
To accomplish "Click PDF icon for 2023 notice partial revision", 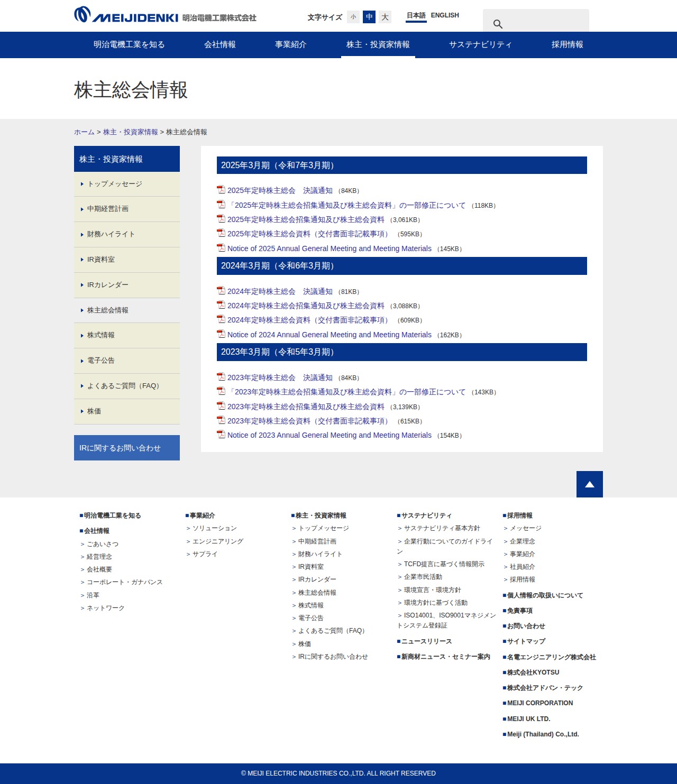I will pos(221,391).
